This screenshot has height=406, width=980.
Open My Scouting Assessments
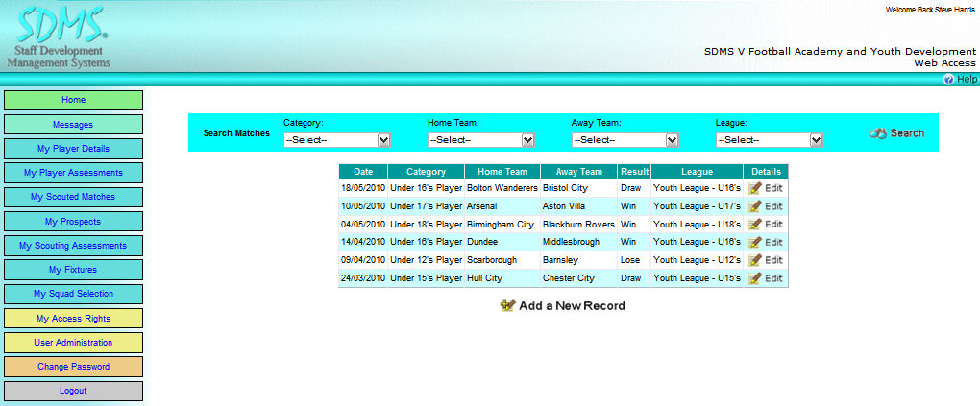click(73, 246)
